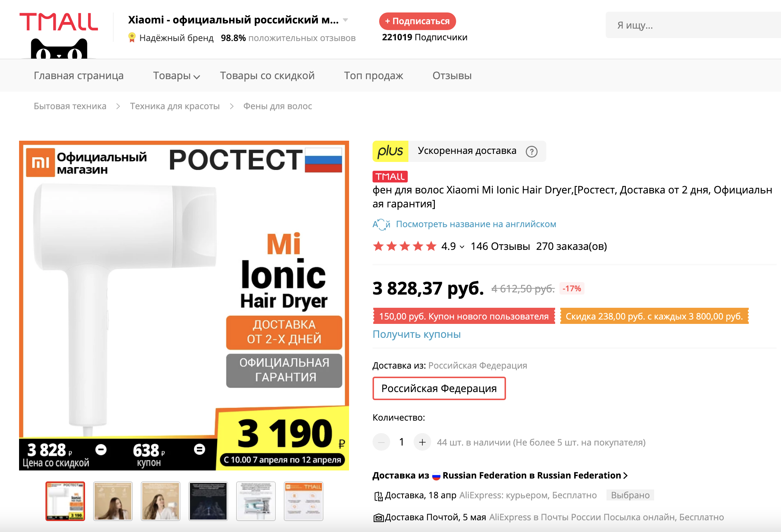Open the Товары dropdown menu

(176, 76)
